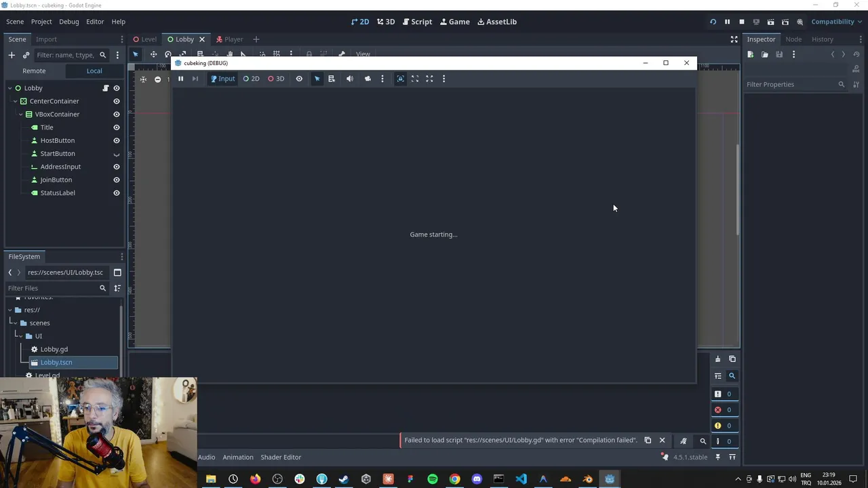This screenshot has width=868, height=488.
Task: Toggle warning messages filter in Output
Action: click(x=724, y=426)
